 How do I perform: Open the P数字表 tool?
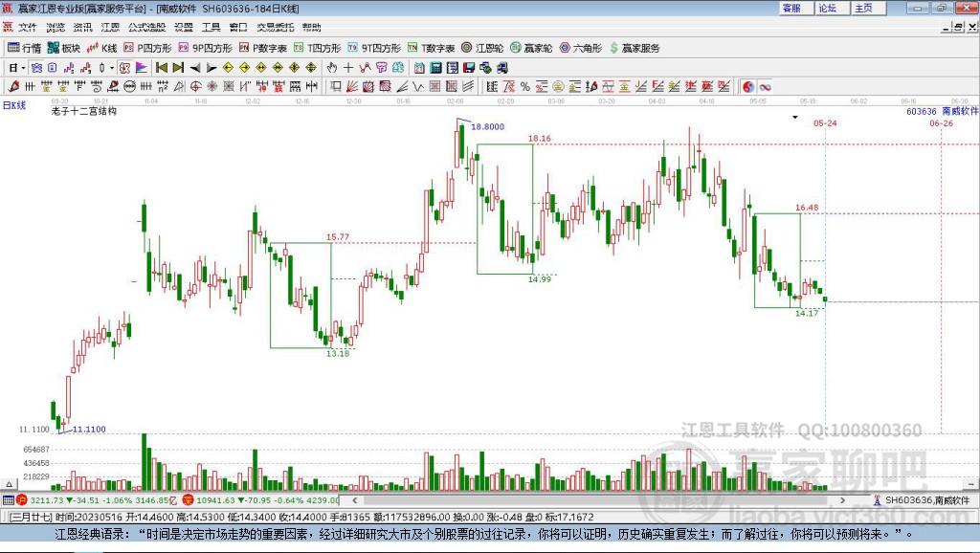point(262,48)
